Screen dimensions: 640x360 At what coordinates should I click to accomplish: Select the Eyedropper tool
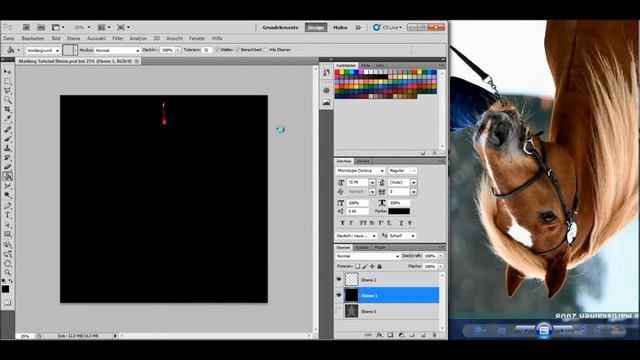click(7, 119)
